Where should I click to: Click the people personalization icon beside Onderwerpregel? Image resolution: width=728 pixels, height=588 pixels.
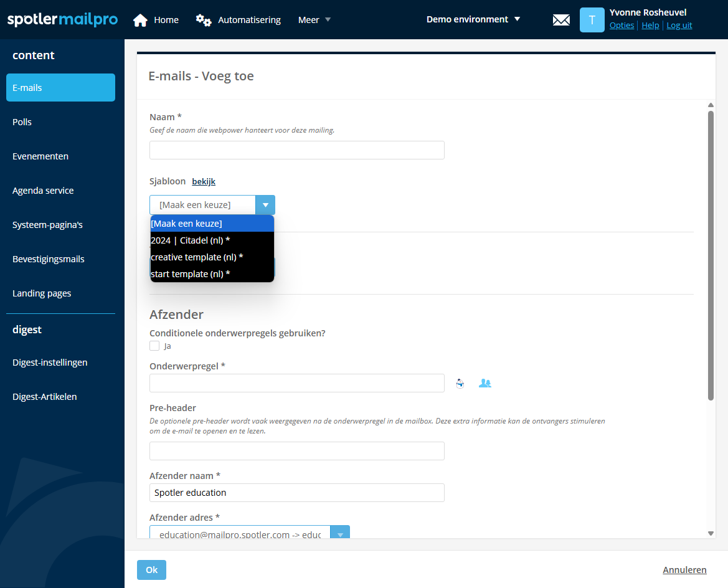485,383
